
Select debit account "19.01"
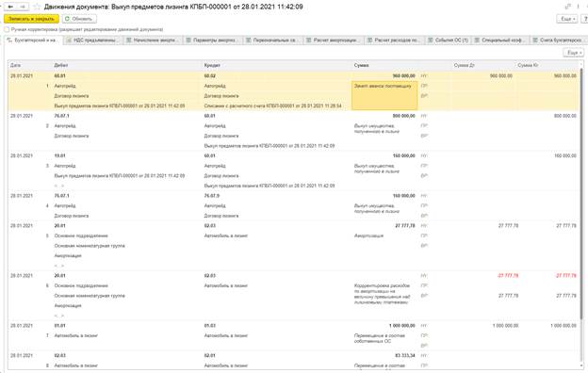59,155
